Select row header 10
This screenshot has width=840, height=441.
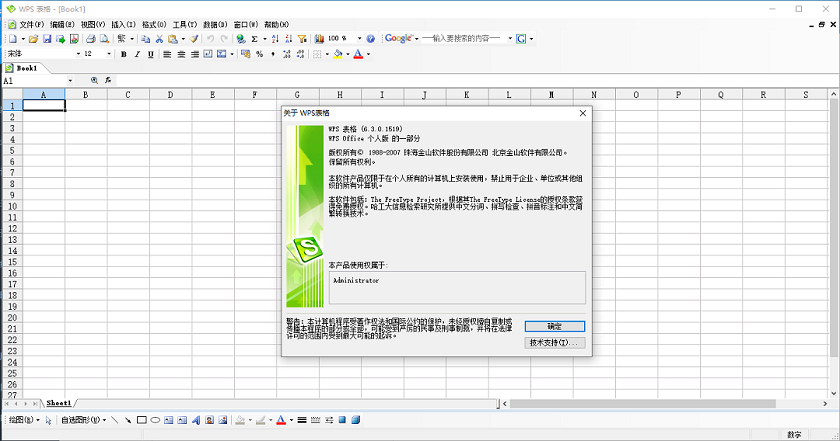(x=12, y=206)
